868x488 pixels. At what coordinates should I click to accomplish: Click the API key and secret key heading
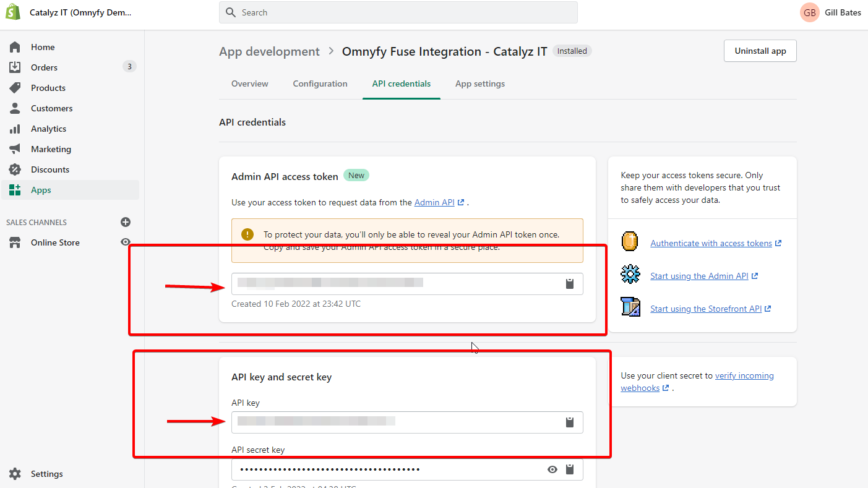[x=281, y=377]
